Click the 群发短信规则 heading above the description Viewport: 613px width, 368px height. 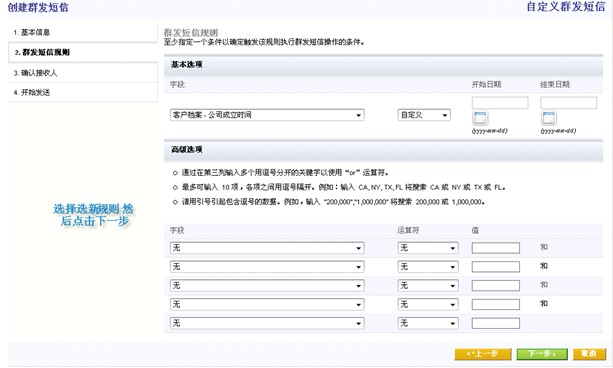pos(191,32)
